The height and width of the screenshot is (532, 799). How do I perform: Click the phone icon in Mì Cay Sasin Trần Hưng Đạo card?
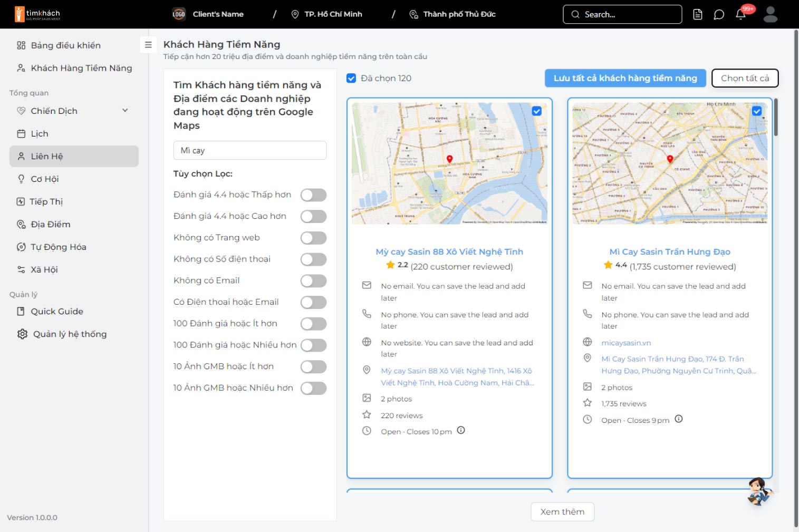pos(588,314)
